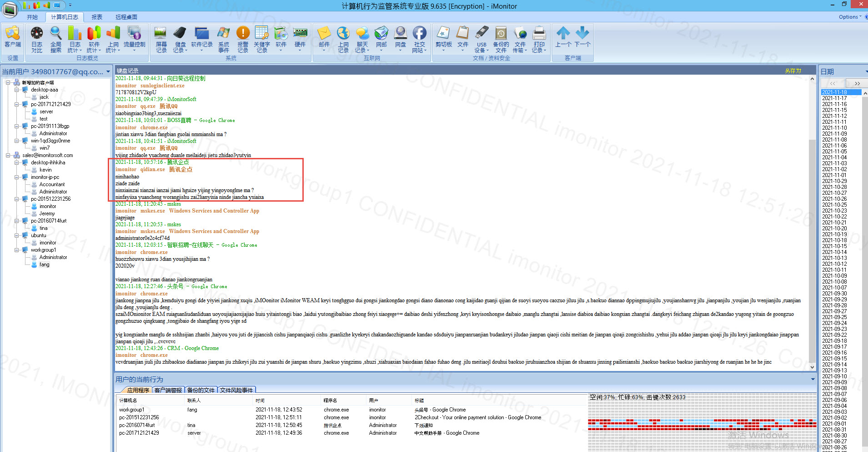Open 报警记录 alert records
This screenshot has height=452, width=868.
(243, 39)
